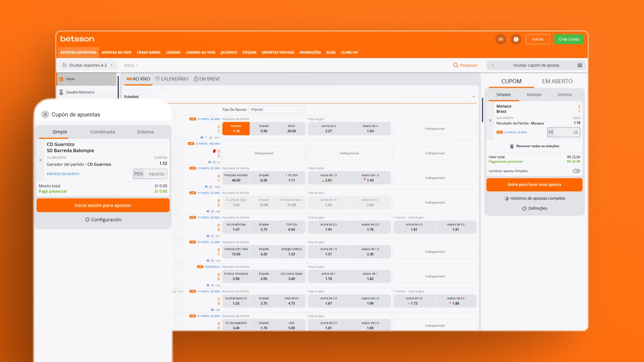Viewport: 644px width, 362px height.
Task: Collapse the Futebol section chevron
Action: click(474, 97)
